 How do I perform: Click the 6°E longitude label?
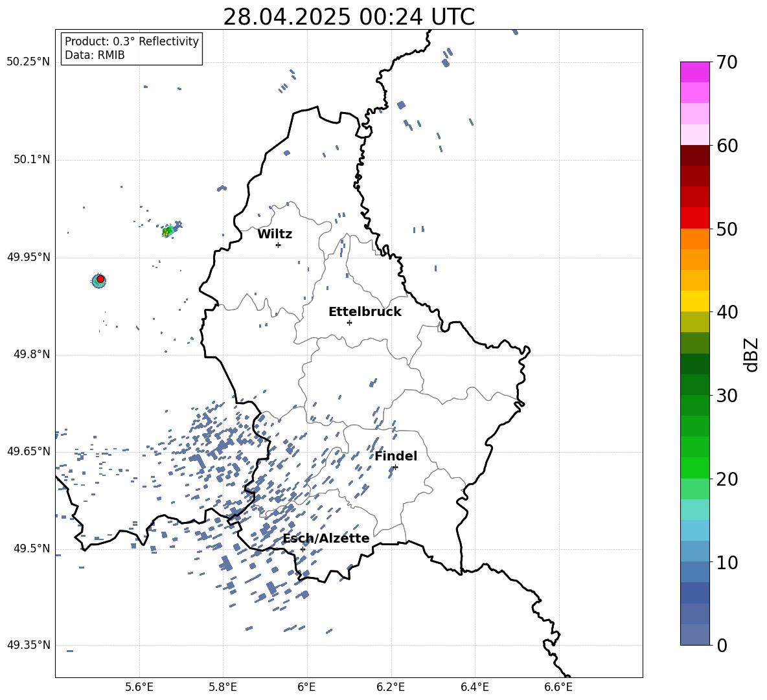click(x=306, y=687)
